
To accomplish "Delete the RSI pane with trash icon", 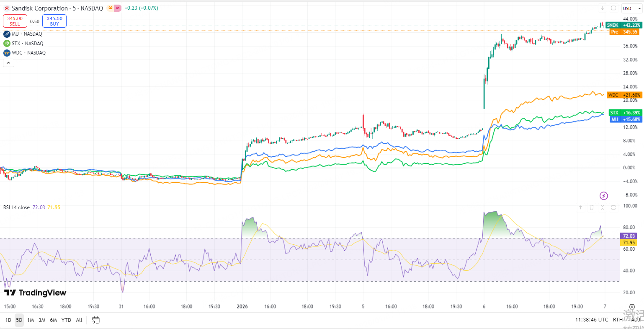I will [592, 207].
